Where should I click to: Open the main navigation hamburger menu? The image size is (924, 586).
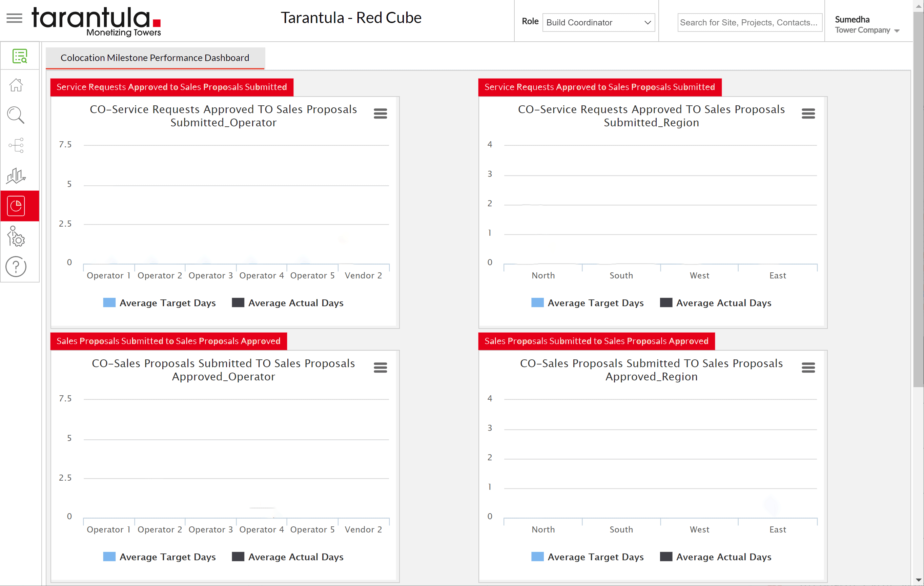pyautogui.click(x=14, y=18)
